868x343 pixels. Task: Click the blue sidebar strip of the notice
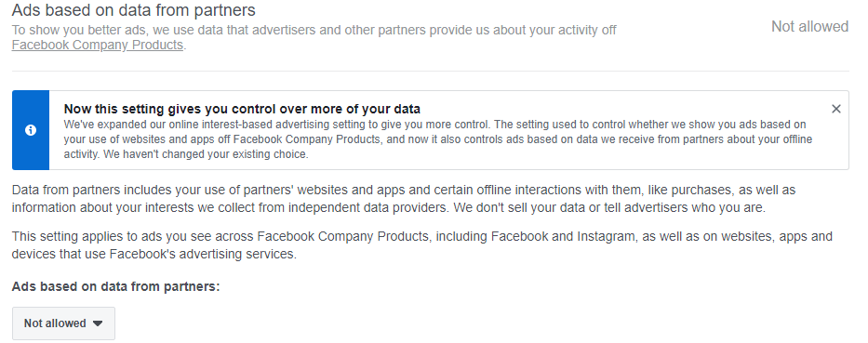pos(31,130)
